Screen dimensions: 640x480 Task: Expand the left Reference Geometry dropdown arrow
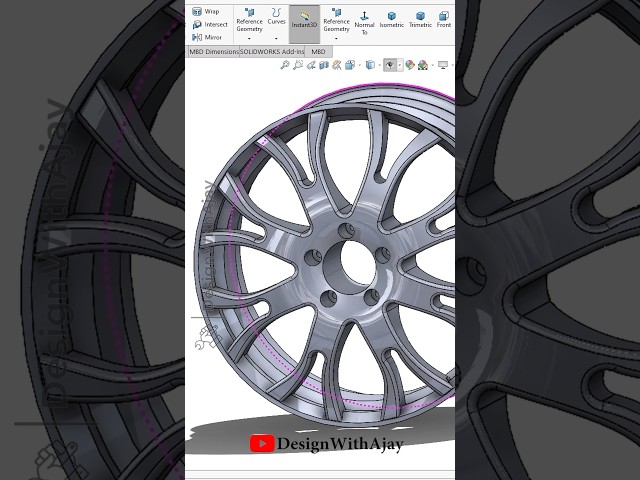pyautogui.click(x=249, y=38)
